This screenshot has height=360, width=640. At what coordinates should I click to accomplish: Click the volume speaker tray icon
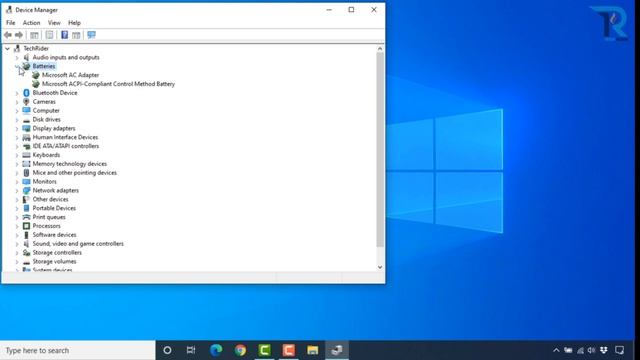click(591, 351)
